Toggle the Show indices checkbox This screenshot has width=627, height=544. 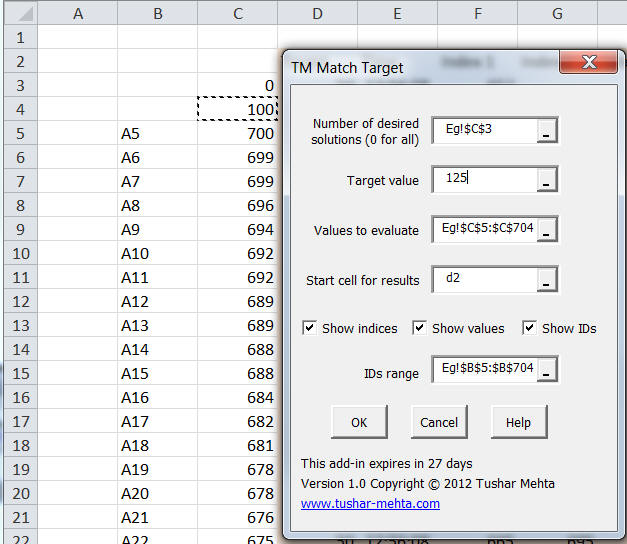click(310, 328)
